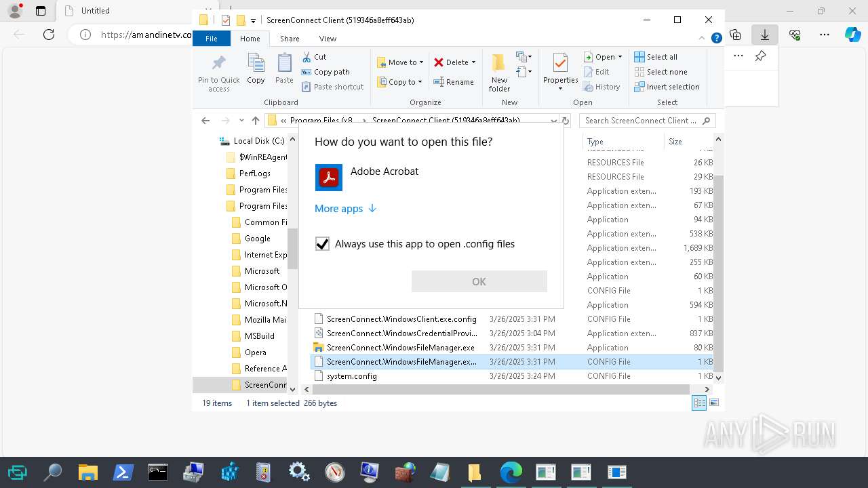Open Explorer Help question mark icon
Image resolution: width=868 pixels, height=488 pixels.
pos(716,39)
